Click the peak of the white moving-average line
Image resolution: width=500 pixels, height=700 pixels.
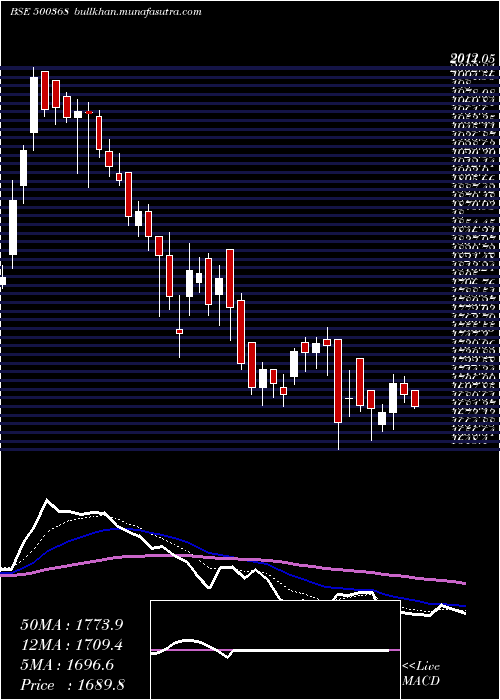47,499
